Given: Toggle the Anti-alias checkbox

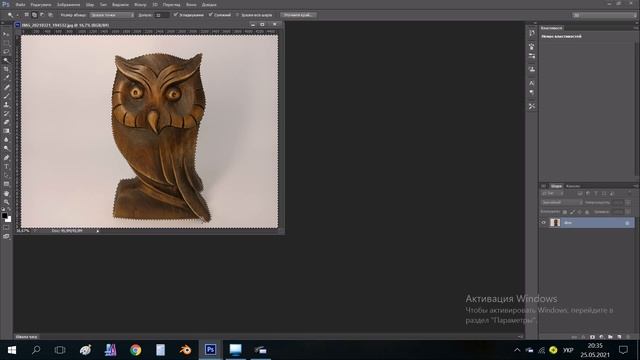Looking at the screenshot, I should [x=176, y=15].
